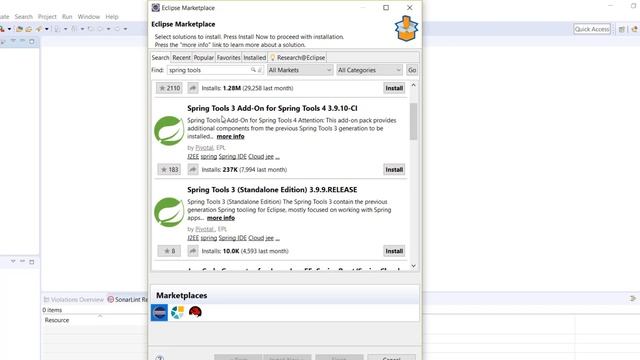Open view menu arrow in lower-left panel

[x=13, y=261]
